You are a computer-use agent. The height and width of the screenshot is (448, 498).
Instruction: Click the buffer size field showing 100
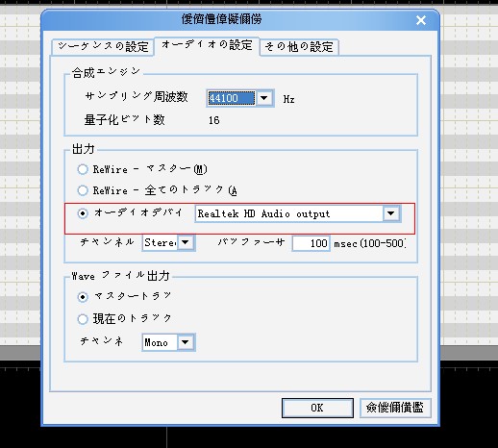tap(311, 243)
